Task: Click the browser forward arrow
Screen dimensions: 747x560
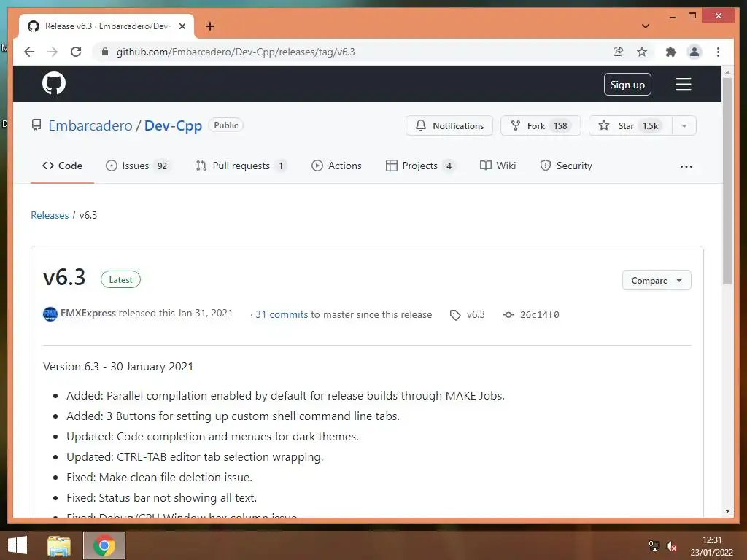Action: 53,52
